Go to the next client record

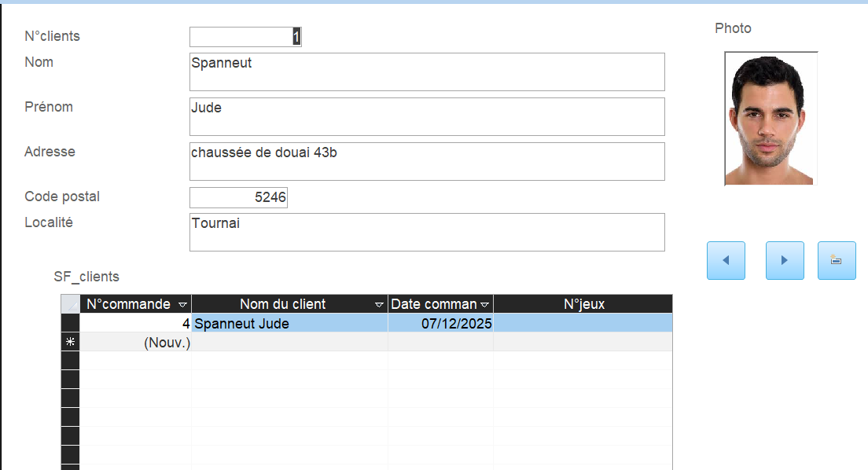point(785,260)
